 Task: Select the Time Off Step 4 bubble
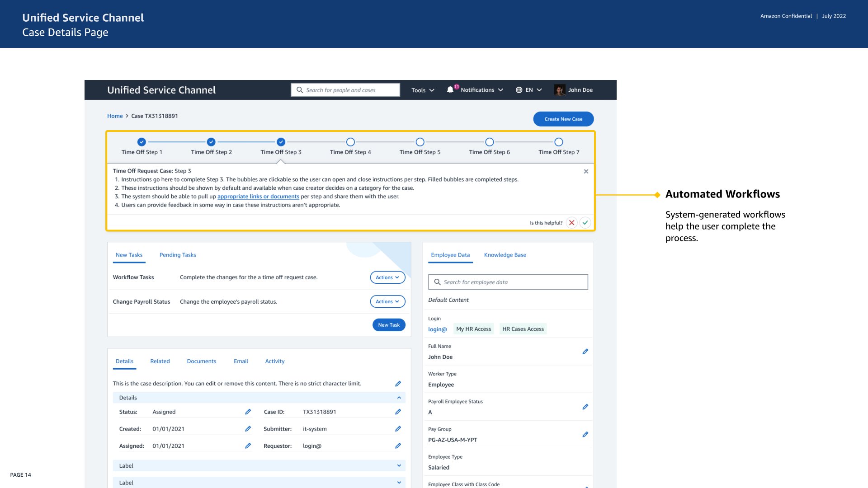point(350,142)
